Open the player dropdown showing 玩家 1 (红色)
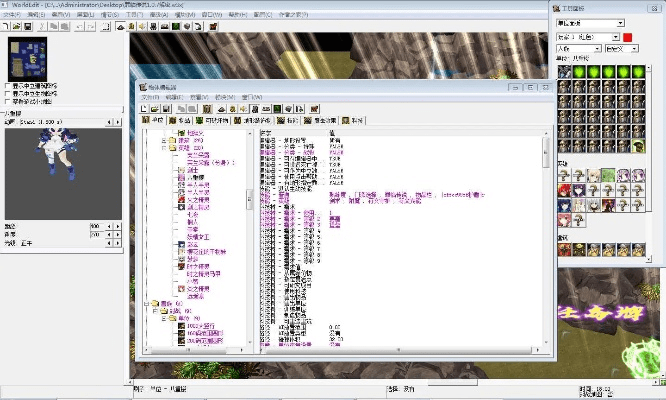 (588, 36)
